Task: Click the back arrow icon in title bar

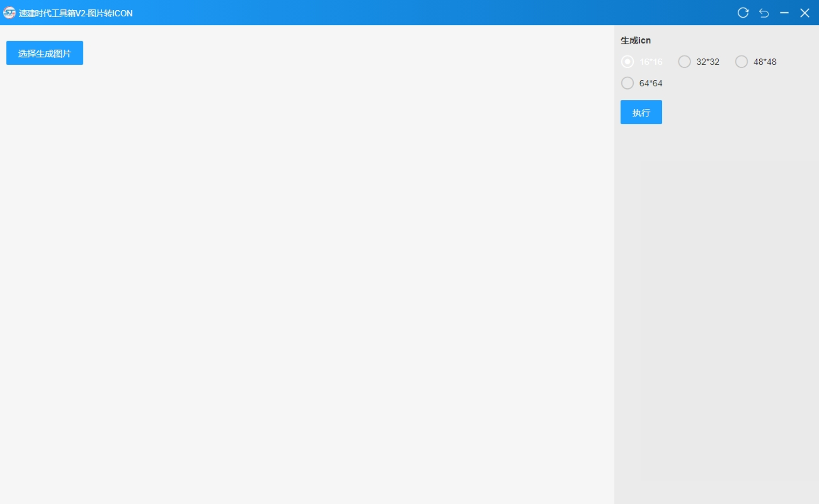Action: pyautogui.click(x=763, y=13)
